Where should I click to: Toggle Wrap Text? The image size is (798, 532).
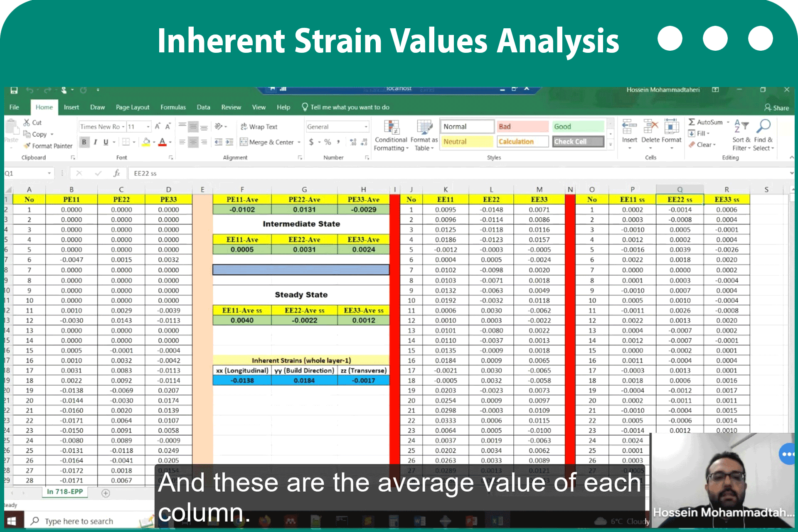[259, 127]
